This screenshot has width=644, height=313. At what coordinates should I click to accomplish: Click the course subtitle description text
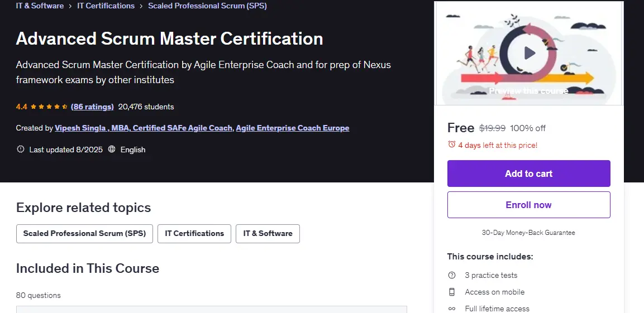pos(203,72)
